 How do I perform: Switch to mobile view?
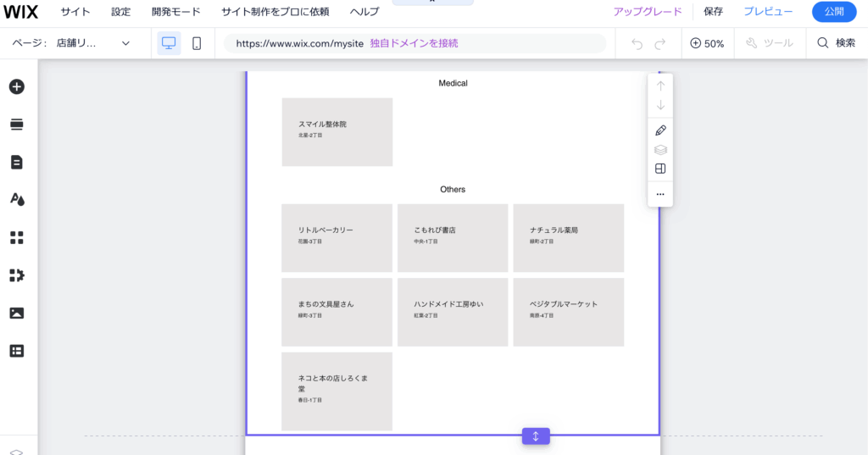coord(197,43)
